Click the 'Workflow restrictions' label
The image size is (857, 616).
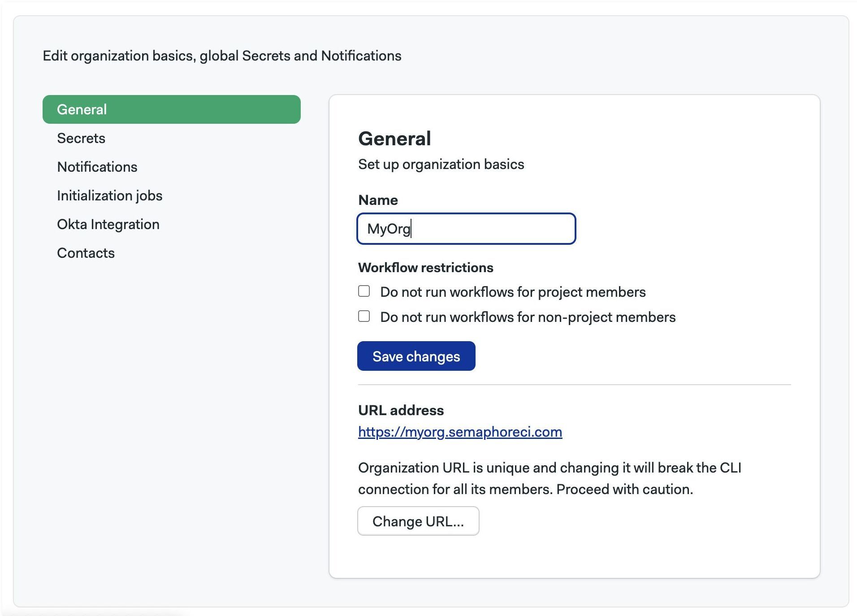(x=425, y=268)
